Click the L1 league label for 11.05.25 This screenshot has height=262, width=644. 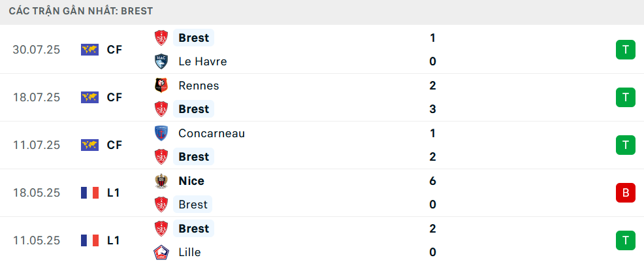point(114,240)
